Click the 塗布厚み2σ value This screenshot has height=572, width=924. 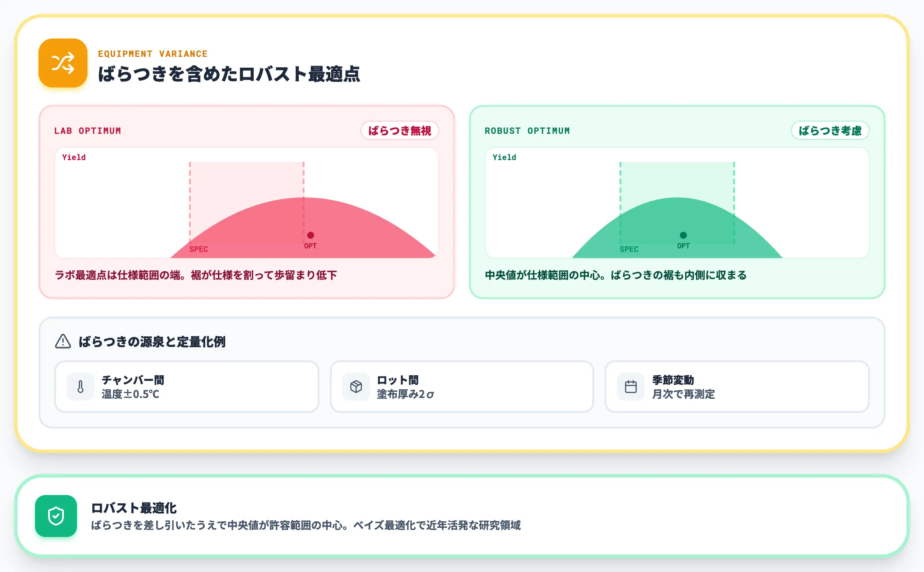click(x=405, y=394)
